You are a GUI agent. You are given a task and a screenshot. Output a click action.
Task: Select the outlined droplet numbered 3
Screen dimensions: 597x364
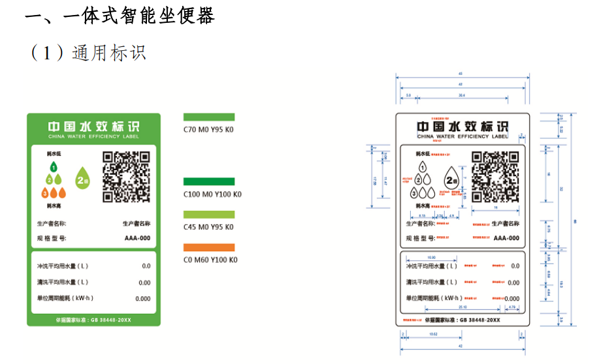[x=414, y=193]
